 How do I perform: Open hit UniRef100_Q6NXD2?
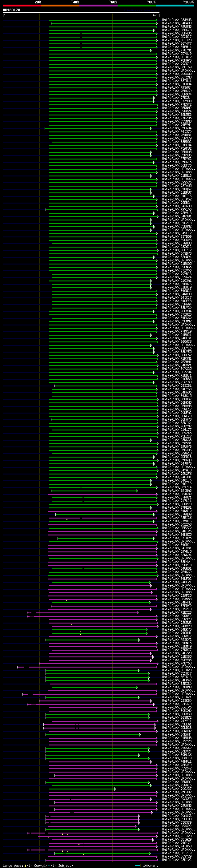point(177,732)
